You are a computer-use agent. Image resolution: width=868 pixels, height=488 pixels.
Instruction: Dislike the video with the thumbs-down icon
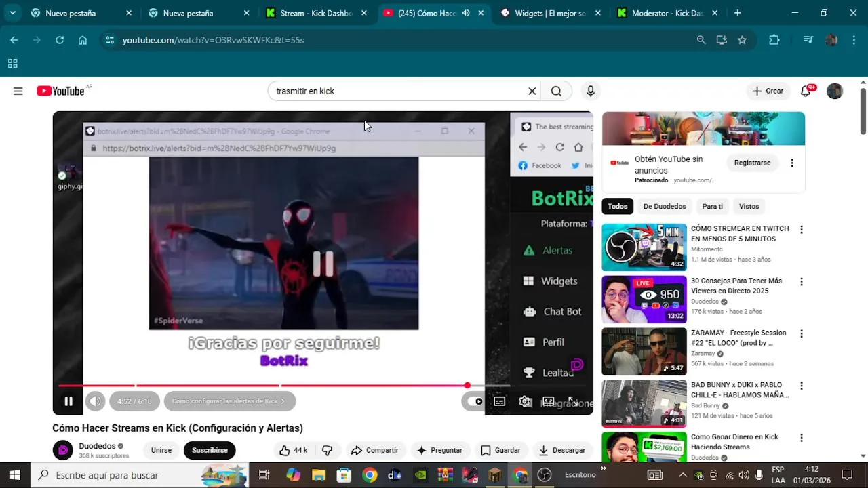tap(328, 450)
